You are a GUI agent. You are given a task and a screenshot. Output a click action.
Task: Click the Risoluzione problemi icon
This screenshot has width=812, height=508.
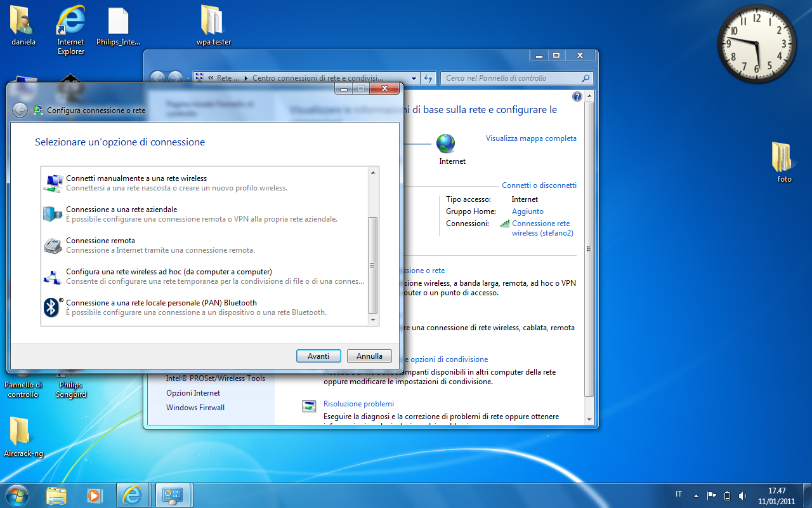tap(309, 406)
